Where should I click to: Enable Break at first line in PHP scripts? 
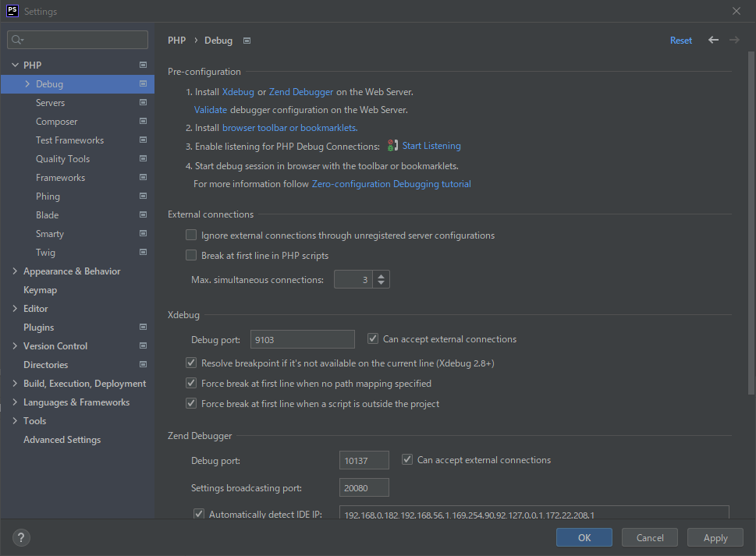(191, 256)
